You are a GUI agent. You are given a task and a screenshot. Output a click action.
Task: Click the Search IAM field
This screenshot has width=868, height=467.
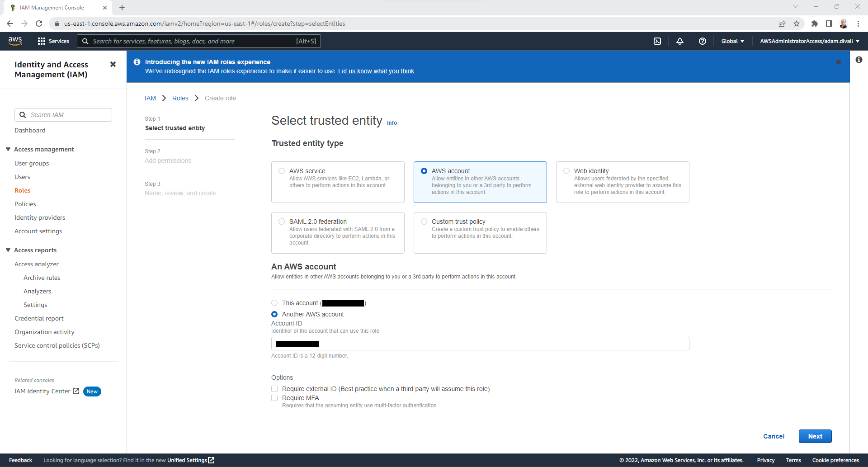[63, 115]
